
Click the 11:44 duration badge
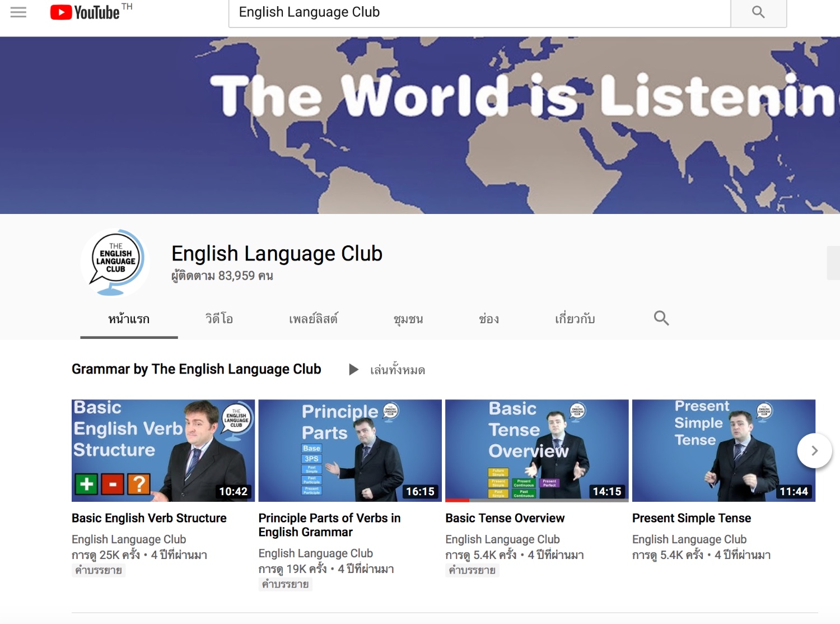pos(794,491)
